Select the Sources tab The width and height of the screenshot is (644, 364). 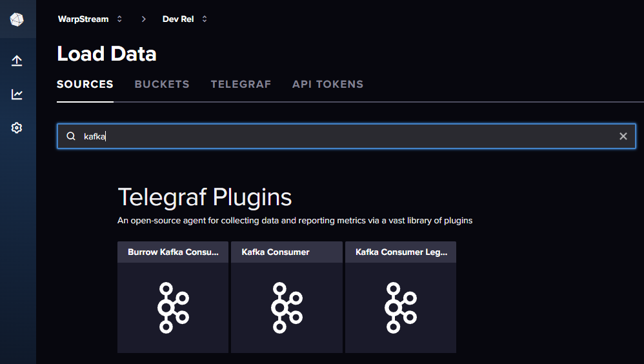tap(85, 84)
